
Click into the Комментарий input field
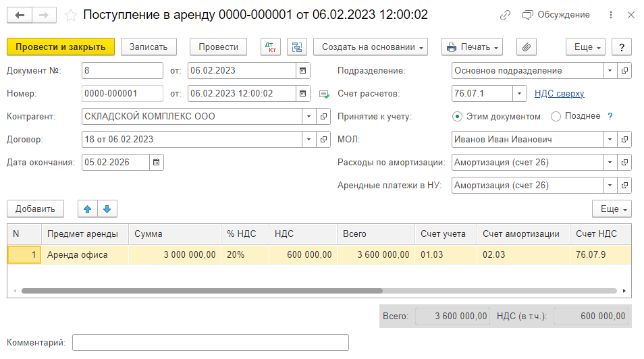(x=210, y=343)
